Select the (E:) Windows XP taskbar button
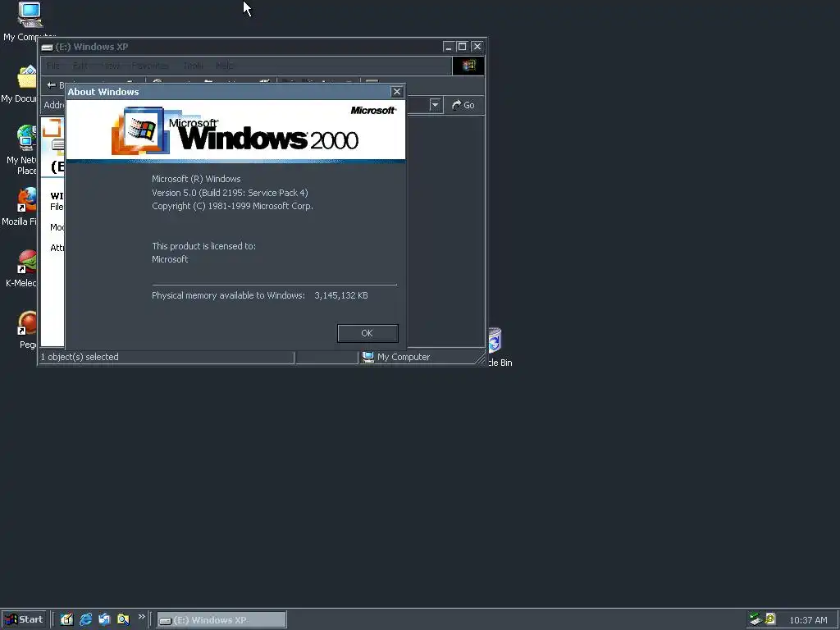This screenshot has width=840, height=630. coord(221,620)
